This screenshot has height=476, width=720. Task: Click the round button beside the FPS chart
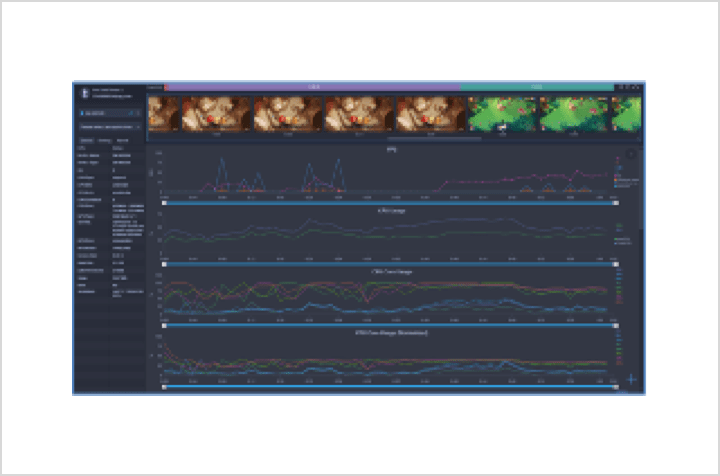tap(631, 155)
